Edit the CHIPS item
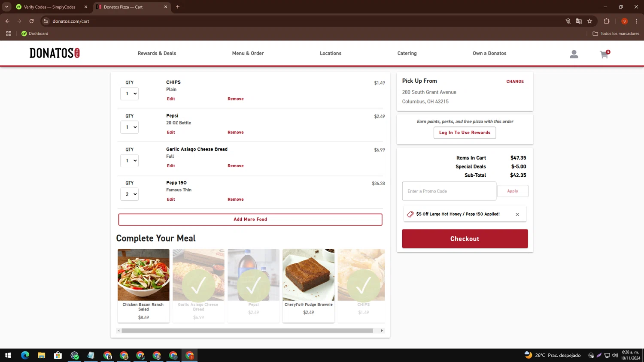 pyautogui.click(x=171, y=99)
